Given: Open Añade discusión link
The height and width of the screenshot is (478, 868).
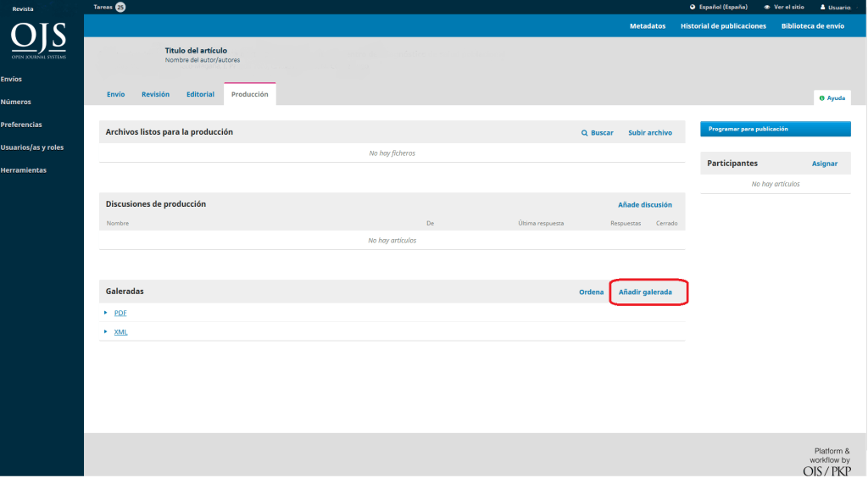Looking at the screenshot, I should click(x=644, y=204).
